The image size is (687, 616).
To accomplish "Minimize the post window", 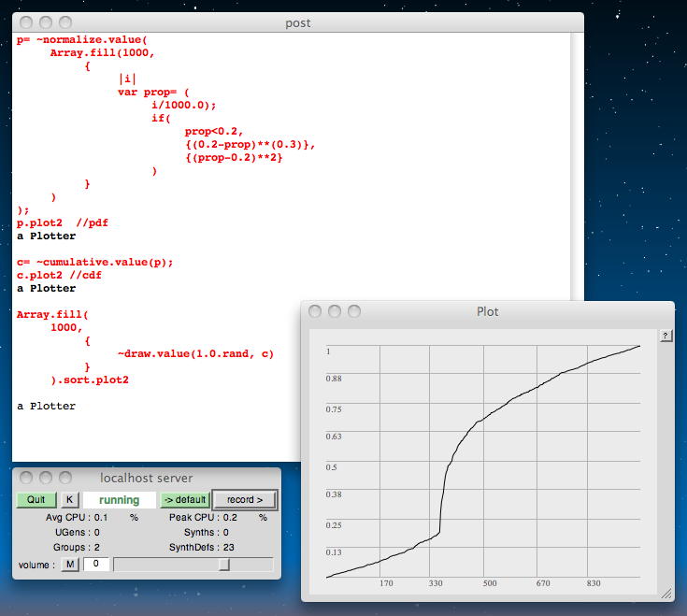I will [x=46, y=22].
